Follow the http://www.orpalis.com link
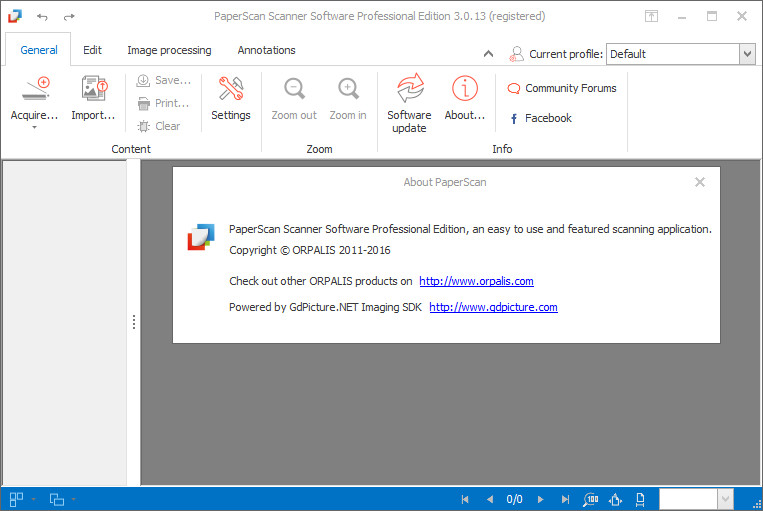The height and width of the screenshot is (511, 763). tap(476, 281)
